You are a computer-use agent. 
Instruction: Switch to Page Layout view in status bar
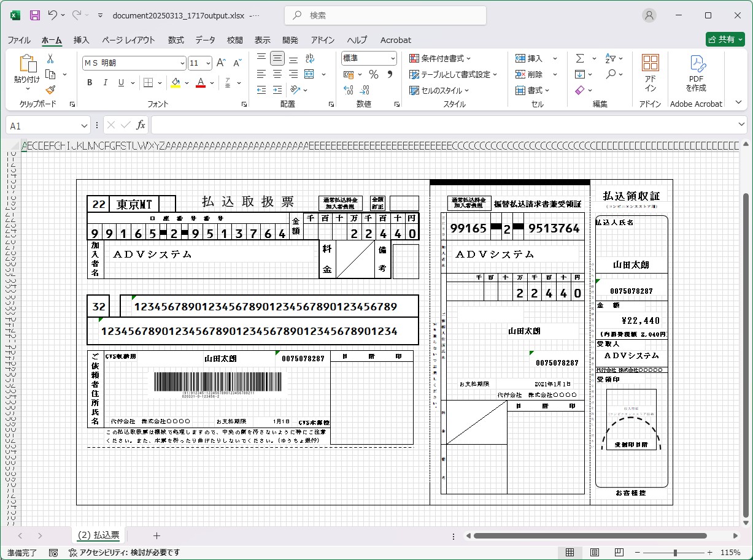(595, 552)
